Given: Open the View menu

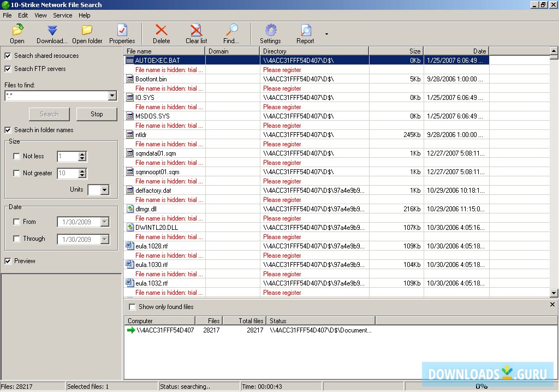Looking at the screenshot, I should tap(40, 15).
